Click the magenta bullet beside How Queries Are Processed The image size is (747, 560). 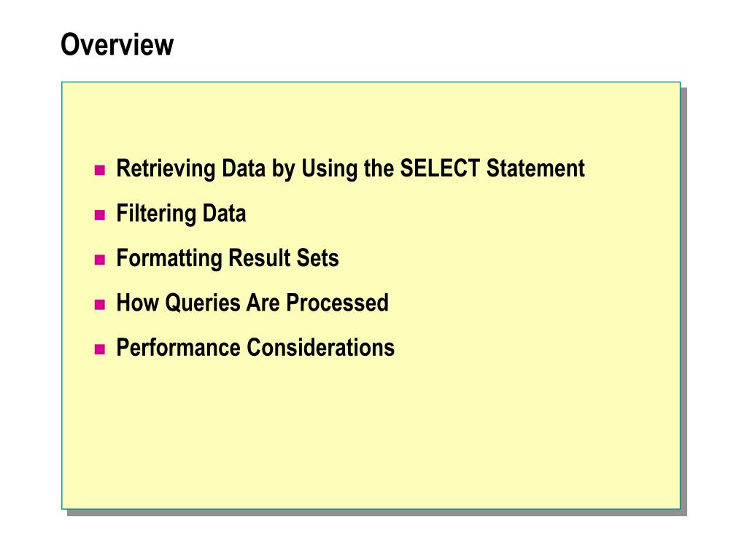click(99, 304)
